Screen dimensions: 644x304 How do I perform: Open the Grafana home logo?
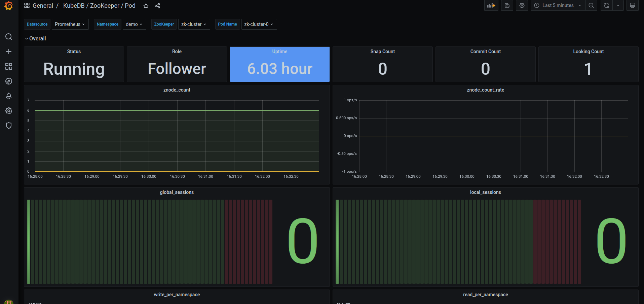9,6
